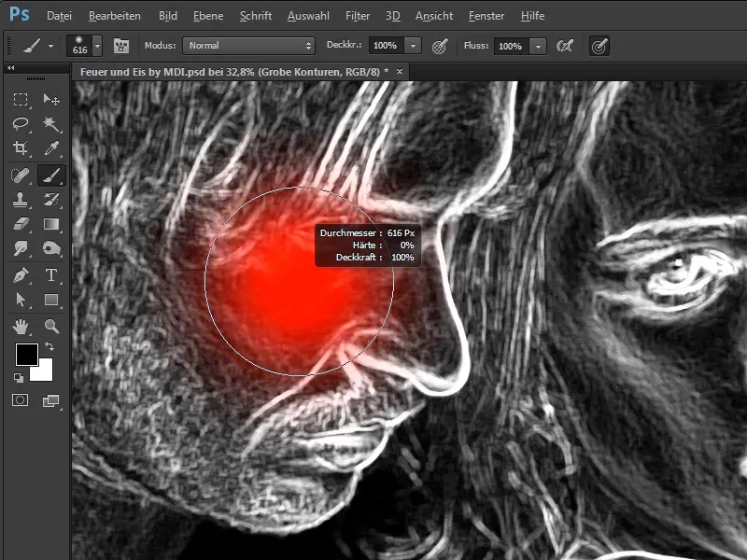Click the white background color swatch
The width and height of the screenshot is (747, 560).
point(44,371)
